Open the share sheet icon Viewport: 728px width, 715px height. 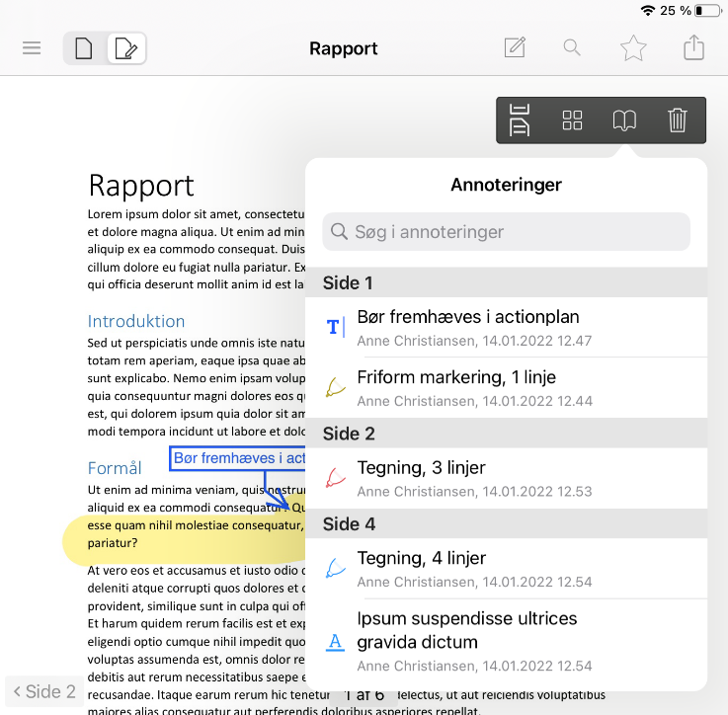694,48
